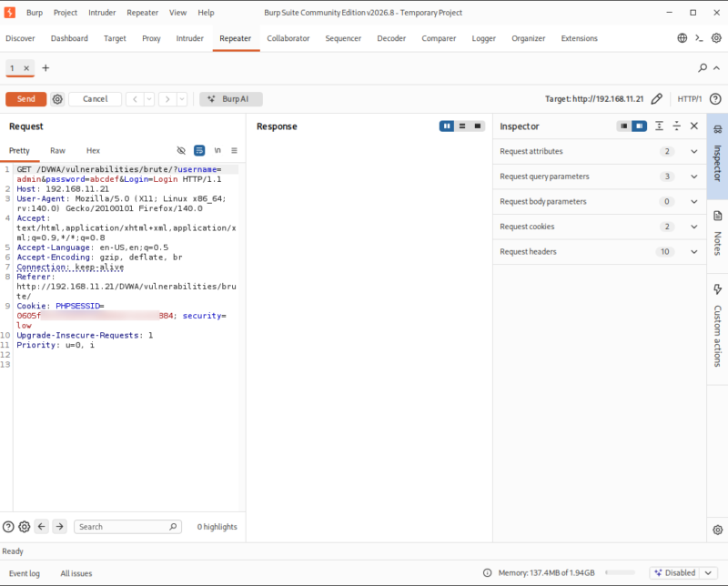Expand Request attributes section
This screenshot has width=728, height=586.
tap(600, 151)
